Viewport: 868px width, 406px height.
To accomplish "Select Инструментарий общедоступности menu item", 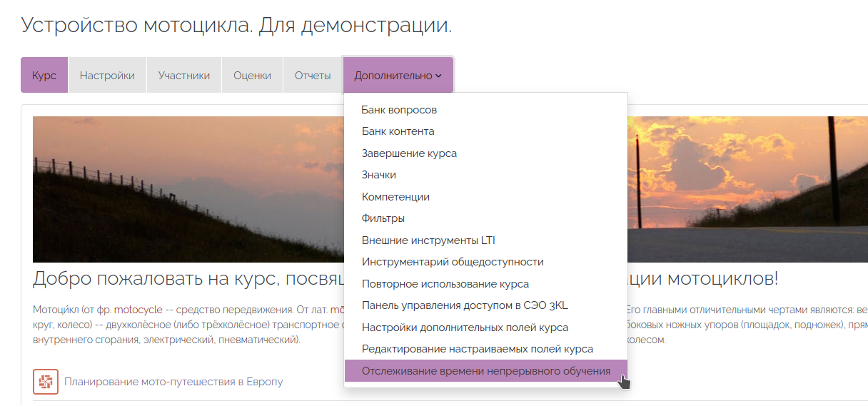I will pos(453,262).
